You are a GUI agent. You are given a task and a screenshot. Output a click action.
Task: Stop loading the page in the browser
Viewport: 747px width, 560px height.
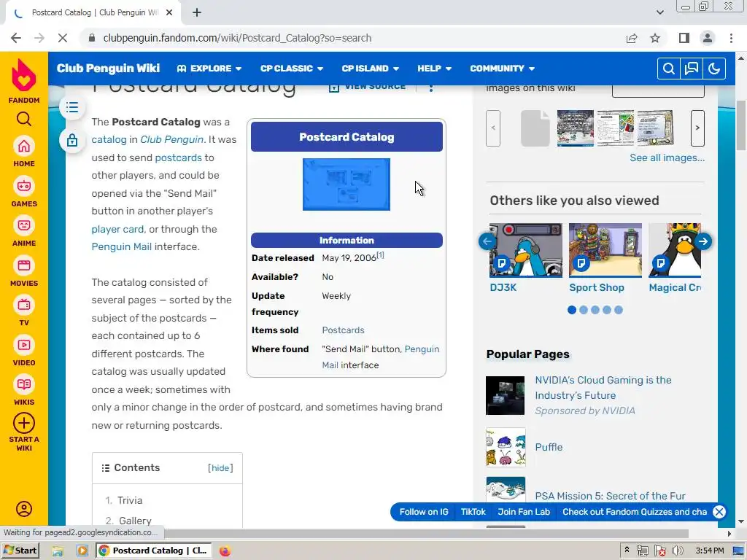[x=63, y=38]
